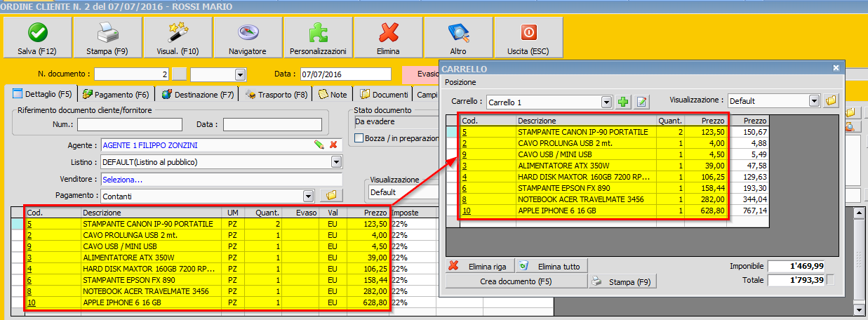Click price 767,14 in Carrello grid
The image size is (868, 320).
tap(754, 210)
